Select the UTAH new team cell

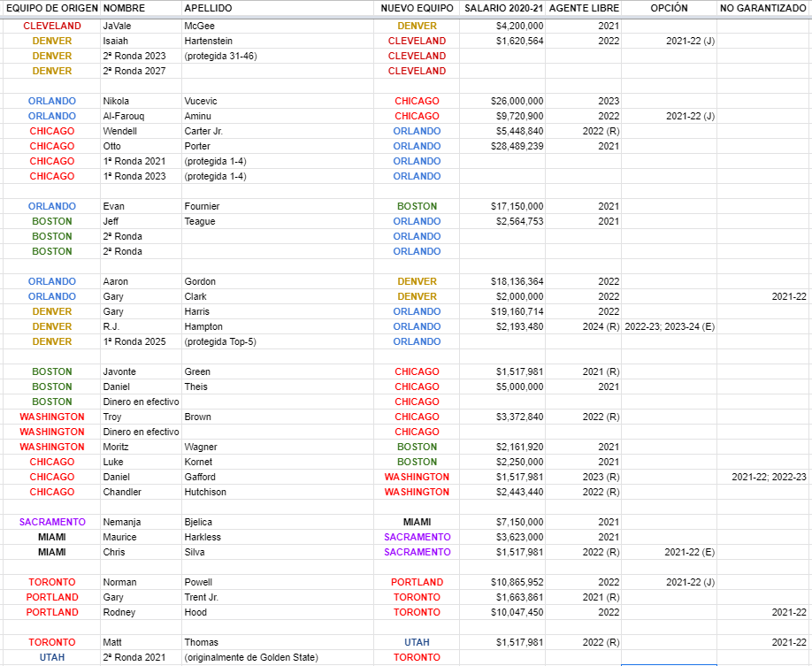click(417, 641)
